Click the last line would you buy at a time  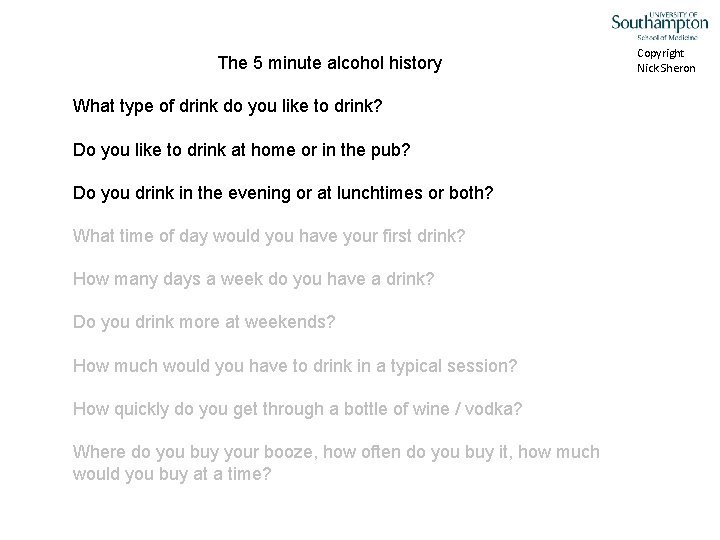click(x=172, y=474)
